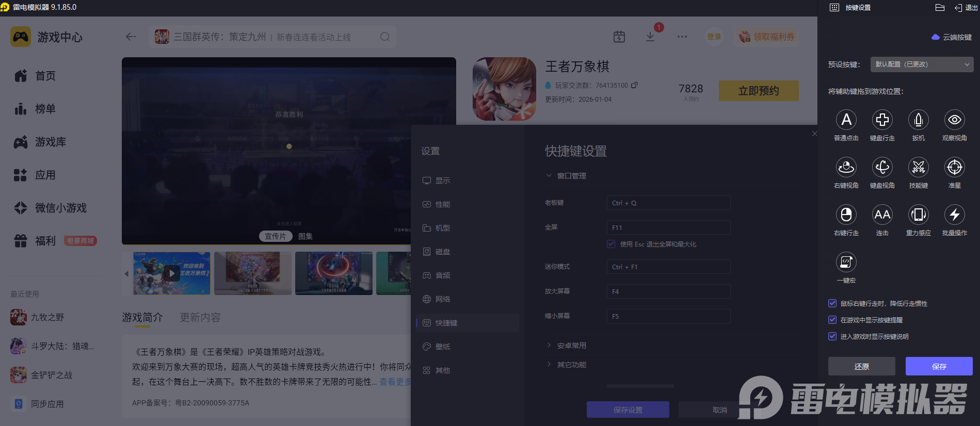The image size is (980, 426).
Task: Open 其他 settings category
Action: pos(468,370)
